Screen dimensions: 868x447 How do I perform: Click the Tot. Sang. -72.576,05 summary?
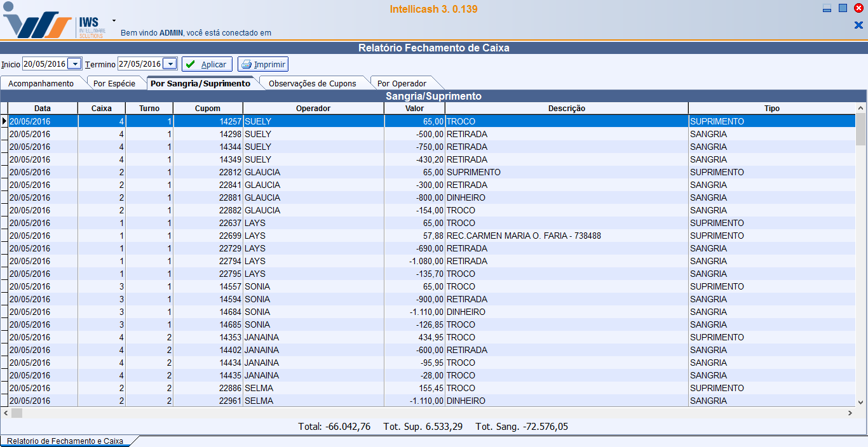pyautogui.click(x=522, y=427)
